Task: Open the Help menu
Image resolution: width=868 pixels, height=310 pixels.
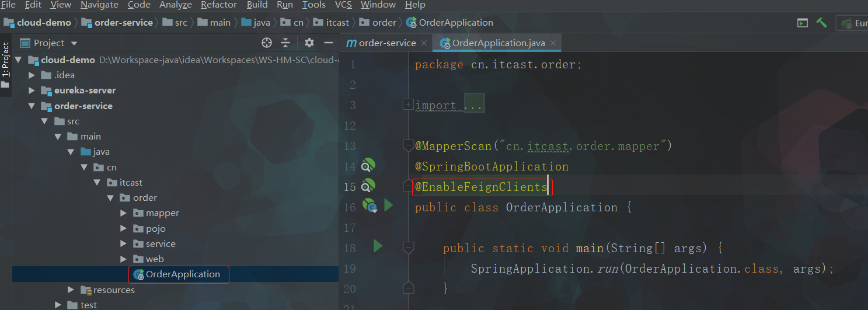Action: click(x=415, y=5)
